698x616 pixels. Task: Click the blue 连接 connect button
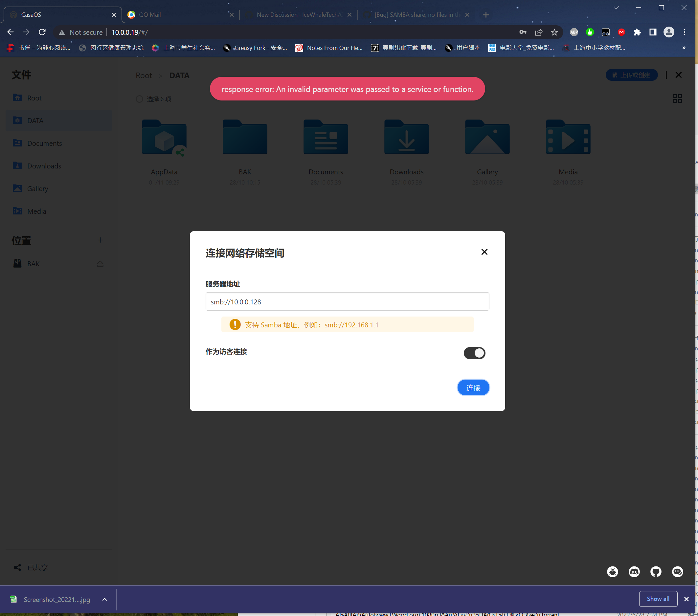[473, 387]
